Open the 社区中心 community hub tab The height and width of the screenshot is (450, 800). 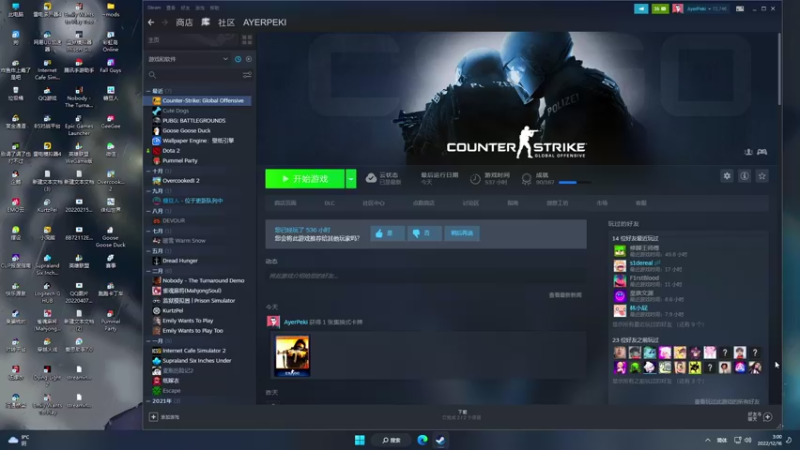(373, 203)
